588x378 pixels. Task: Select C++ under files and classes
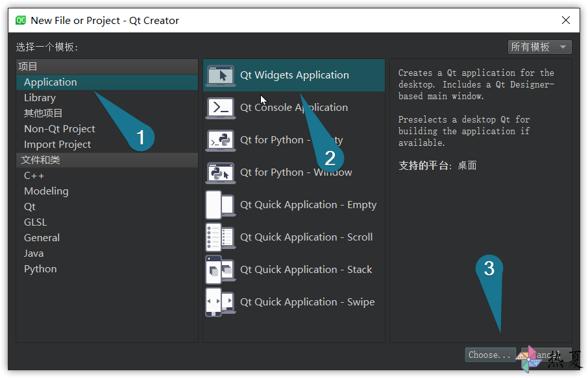[x=107, y=175]
